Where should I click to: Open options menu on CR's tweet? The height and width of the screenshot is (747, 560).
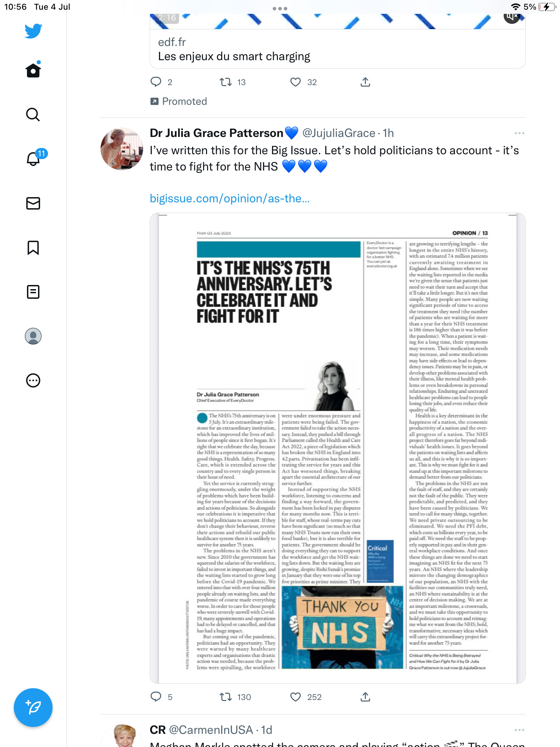[x=519, y=730]
